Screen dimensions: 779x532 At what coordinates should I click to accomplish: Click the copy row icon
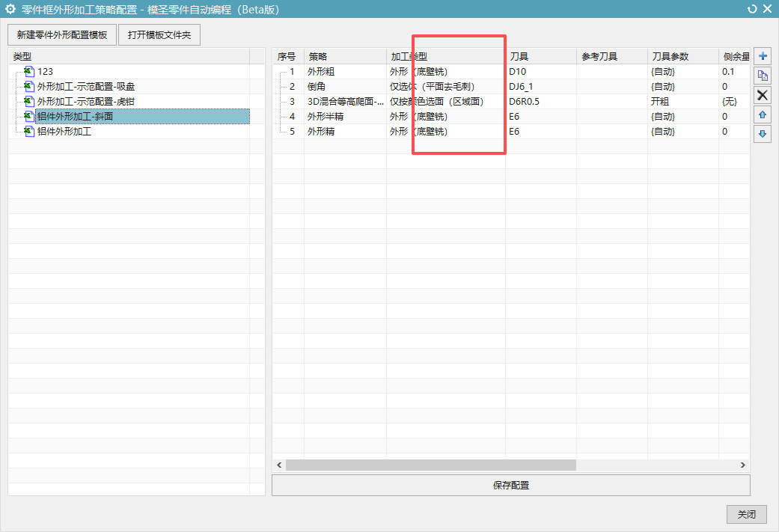point(763,76)
